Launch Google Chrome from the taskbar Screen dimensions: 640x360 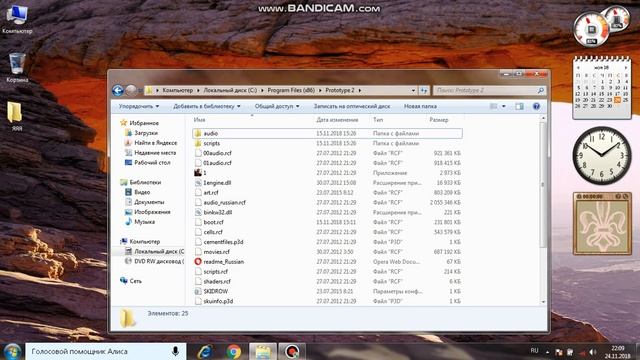pyautogui.click(x=234, y=351)
